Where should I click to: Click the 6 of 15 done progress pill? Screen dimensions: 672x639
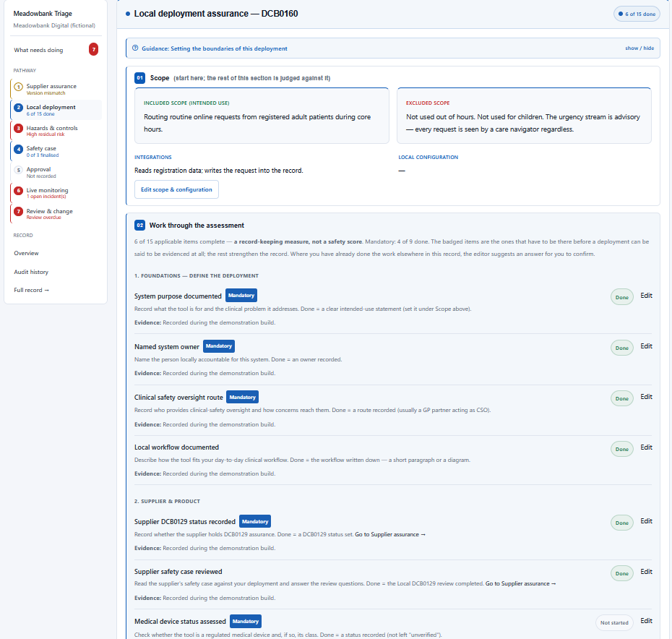pyautogui.click(x=637, y=14)
